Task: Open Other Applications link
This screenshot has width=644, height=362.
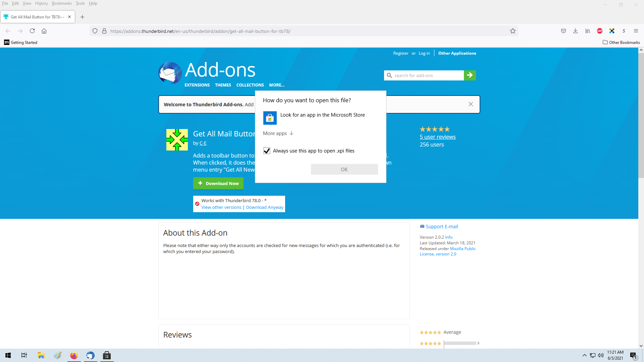Action: point(457,53)
